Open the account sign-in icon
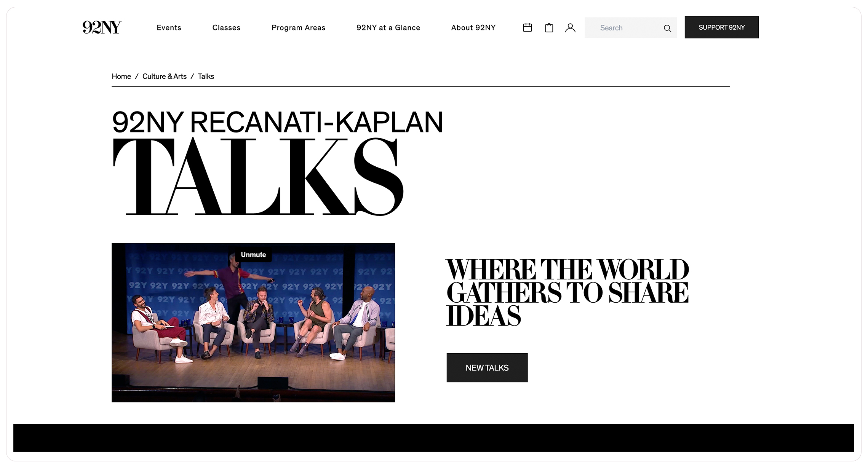The width and height of the screenshot is (868, 469). 570,27
